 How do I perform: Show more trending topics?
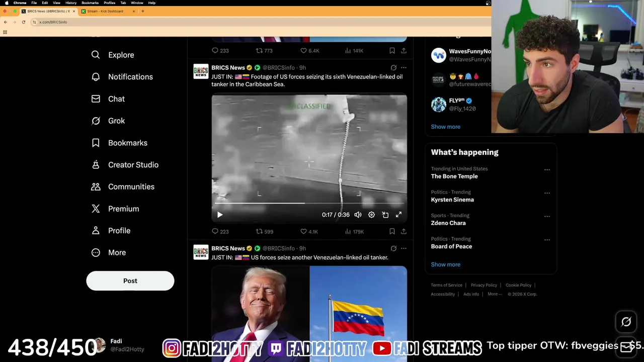point(445,264)
